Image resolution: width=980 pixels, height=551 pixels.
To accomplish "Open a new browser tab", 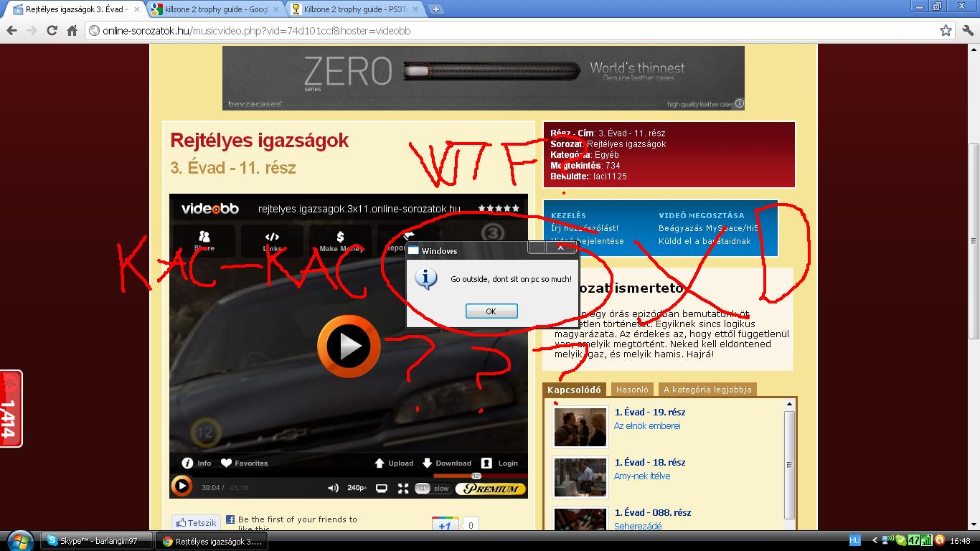I will point(435,9).
